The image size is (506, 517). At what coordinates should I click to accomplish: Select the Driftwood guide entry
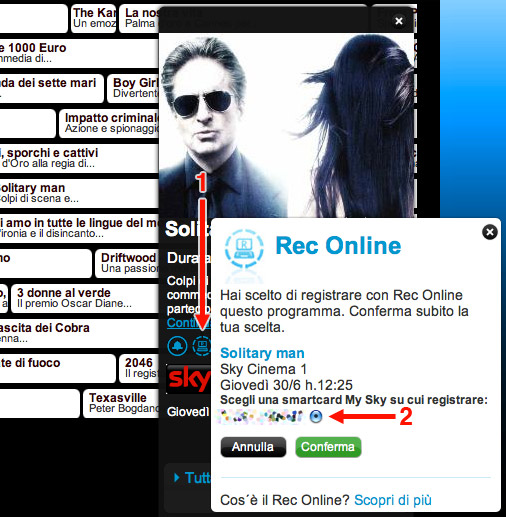pyautogui.click(x=127, y=263)
